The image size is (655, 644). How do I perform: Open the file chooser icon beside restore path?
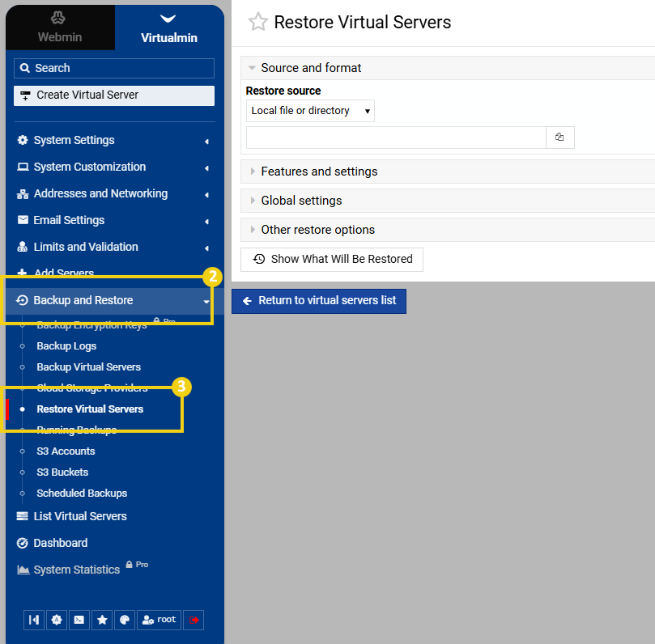tap(561, 138)
